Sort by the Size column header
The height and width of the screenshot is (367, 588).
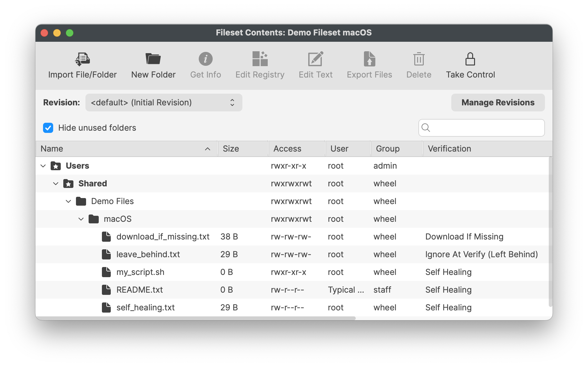[x=243, y=149]
